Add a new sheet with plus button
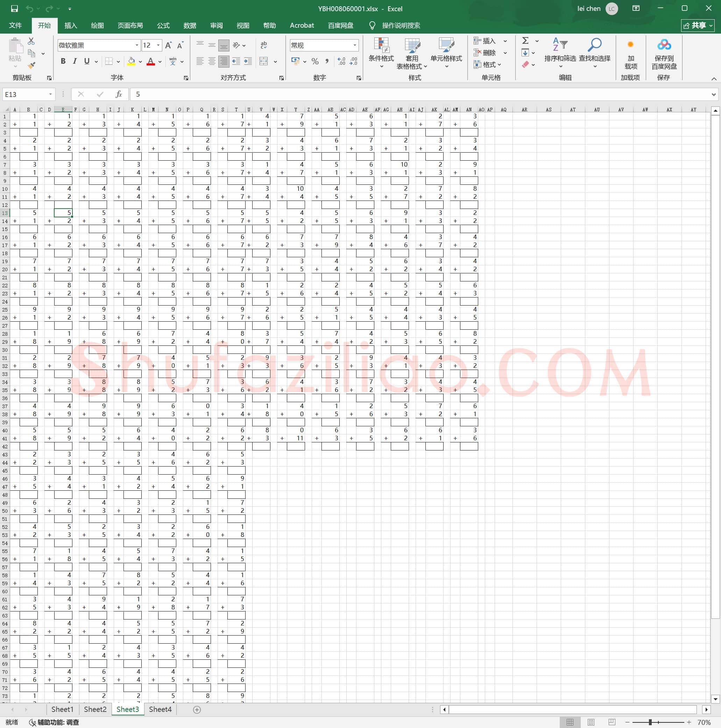Image resolution: width=721 pixels, height=728 pixels. coord(197,709)
